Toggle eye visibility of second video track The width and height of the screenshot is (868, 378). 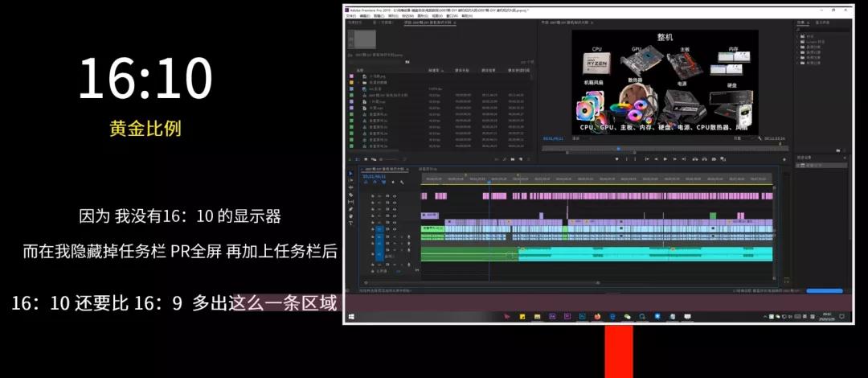395,203
